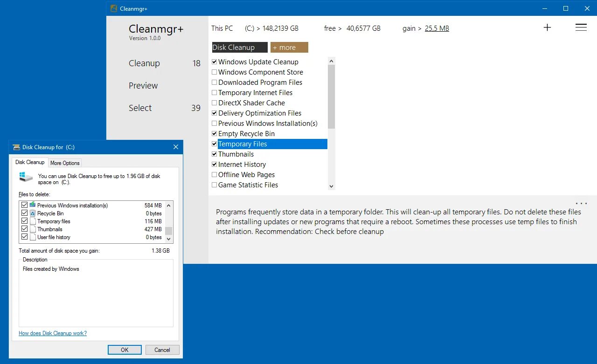
Task: Uncheck Thumbnails in Cleanmgr+ list
Action: coord(215,154)
